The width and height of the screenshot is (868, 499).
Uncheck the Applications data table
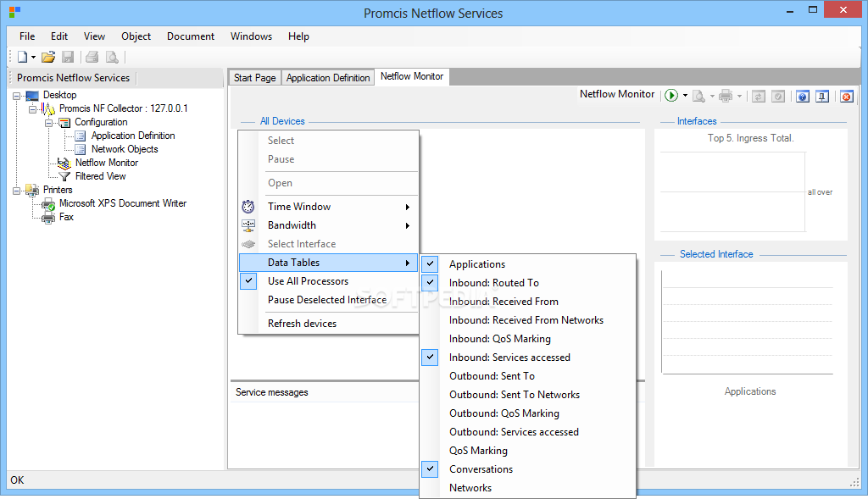click(430, 263)
